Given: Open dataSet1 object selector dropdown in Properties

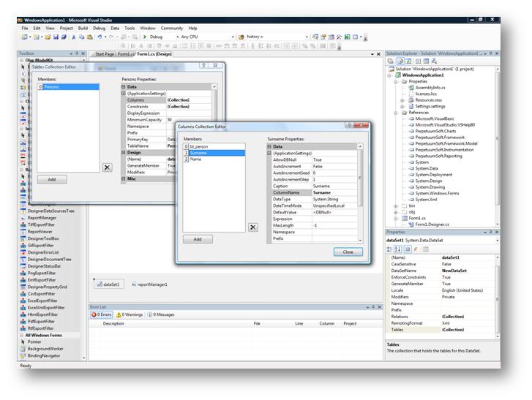Looking at the screenshot, I should (x=498, y=241).
